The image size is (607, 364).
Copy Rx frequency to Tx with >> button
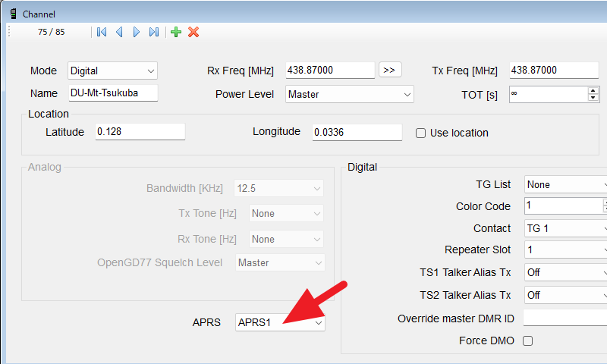point(389,71)
